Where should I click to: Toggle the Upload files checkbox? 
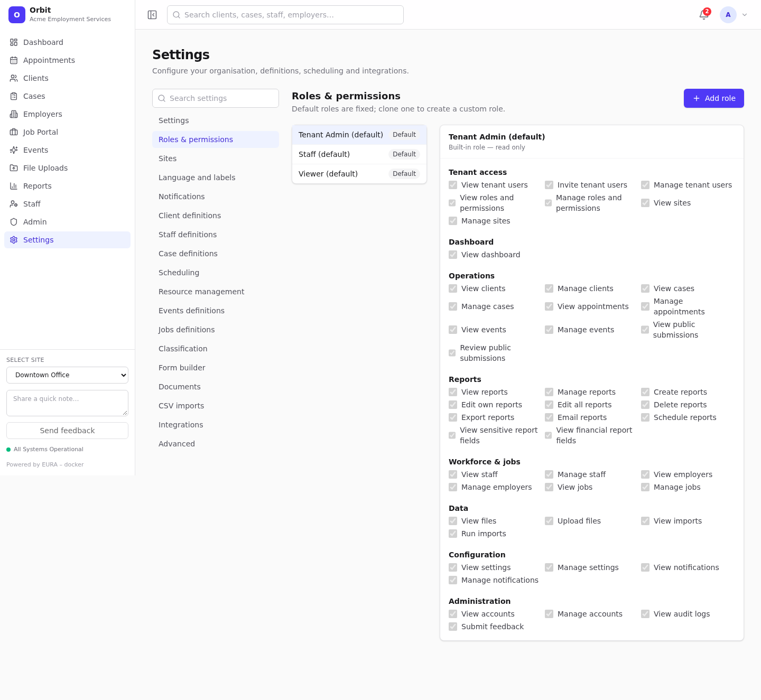pos(549,521)
